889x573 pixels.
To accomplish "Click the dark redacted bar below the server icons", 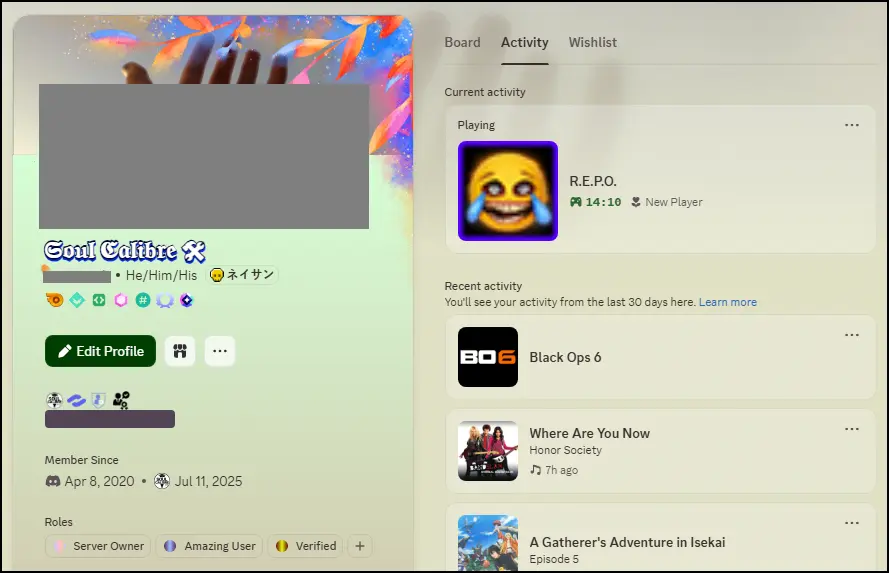I will pyautogui.click(x=110, y=419).
